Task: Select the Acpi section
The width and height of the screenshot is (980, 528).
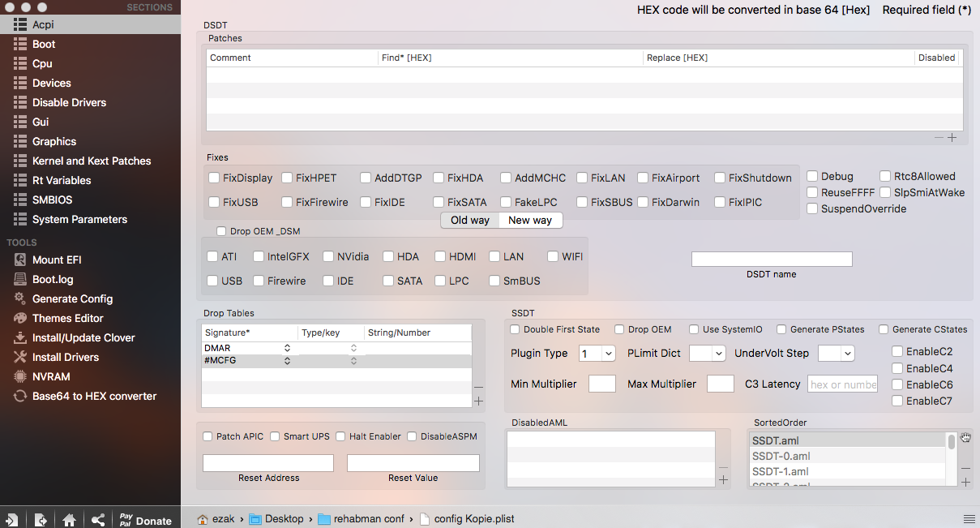Action: click(90, 24)
